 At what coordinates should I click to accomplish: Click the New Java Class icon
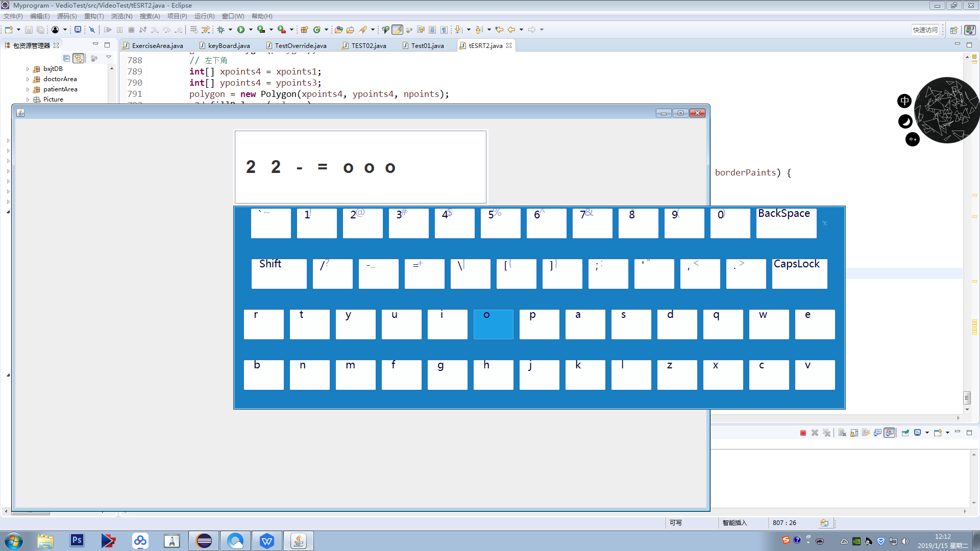click(x=317, y=30)
